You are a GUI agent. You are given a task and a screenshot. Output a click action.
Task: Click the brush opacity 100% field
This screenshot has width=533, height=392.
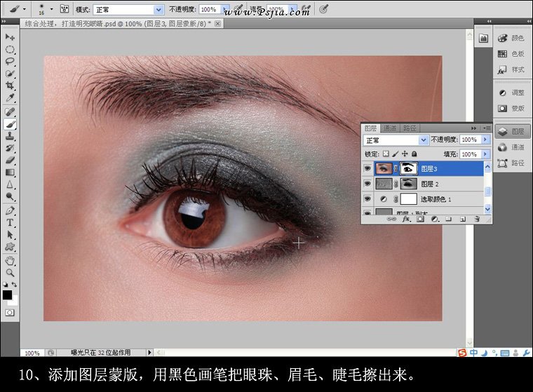pos(210,10)
